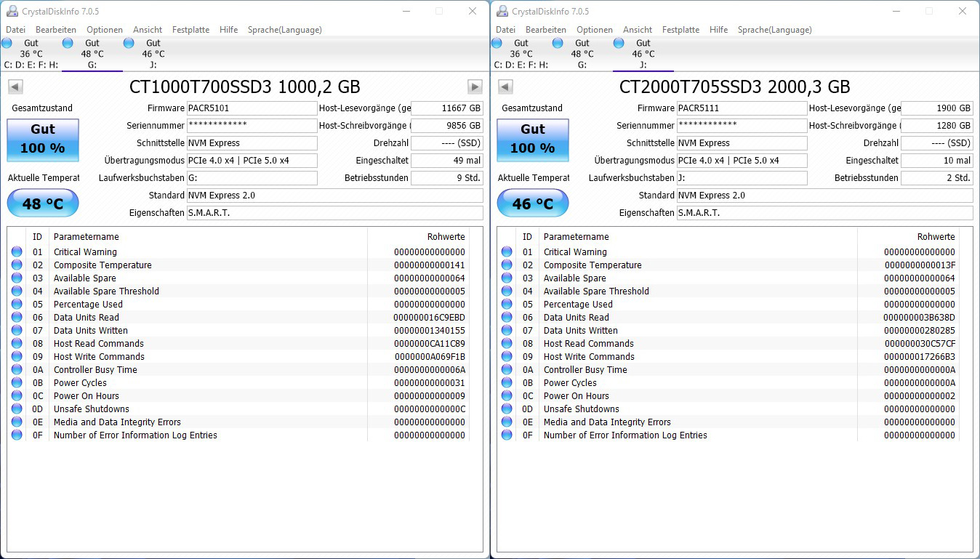Open Ansicht menu in right window

pos(638,30)
